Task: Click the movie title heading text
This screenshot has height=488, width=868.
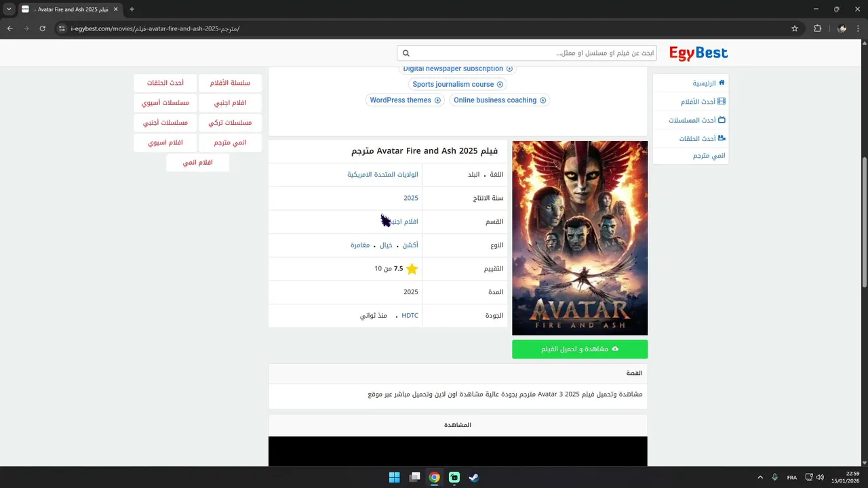Action: (425, 151)
